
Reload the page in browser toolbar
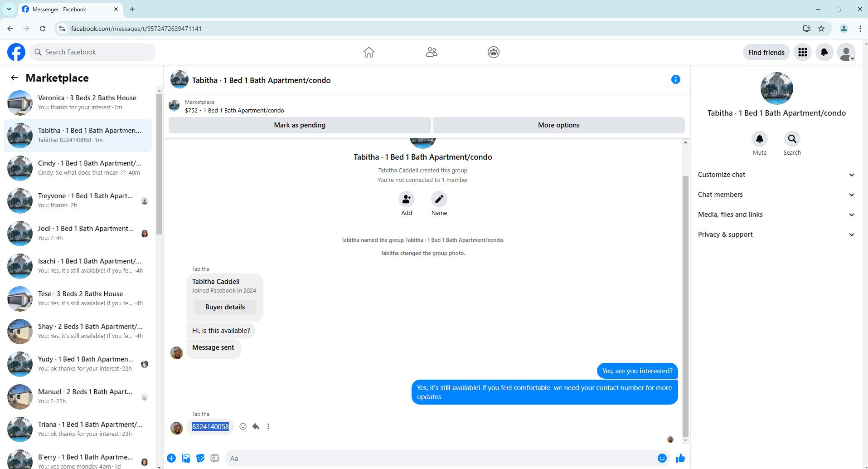tap(43, 29)
